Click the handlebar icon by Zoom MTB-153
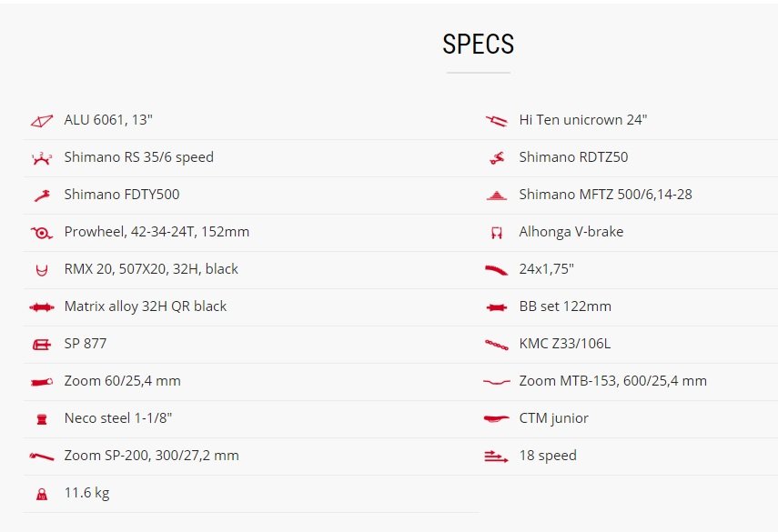Screen dimensions: 778x532 tap(497, 382)
